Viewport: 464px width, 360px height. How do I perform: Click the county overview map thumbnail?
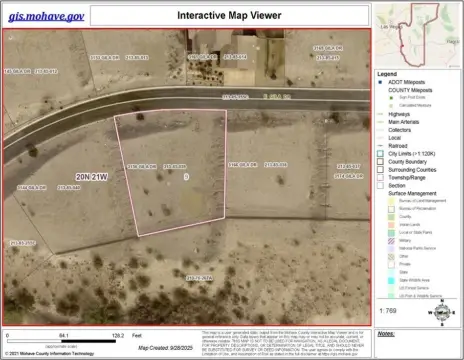click(x=418, y=35)
